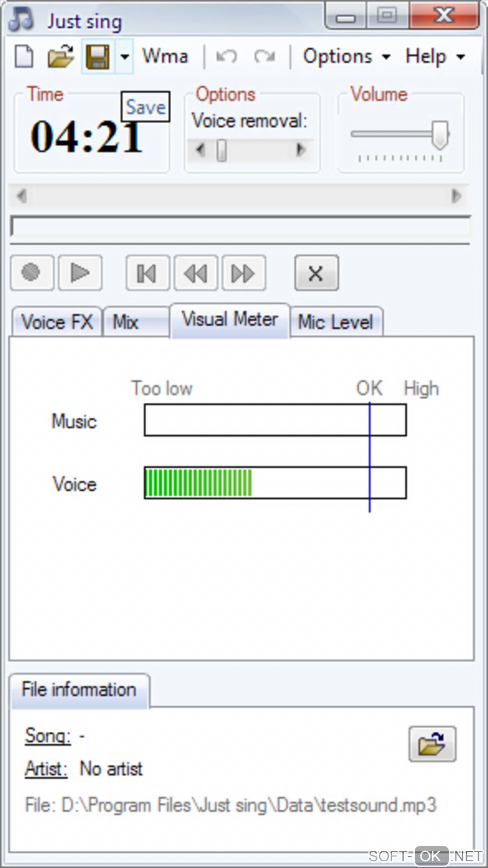Click the Volume slider handle

coord(440,134)
